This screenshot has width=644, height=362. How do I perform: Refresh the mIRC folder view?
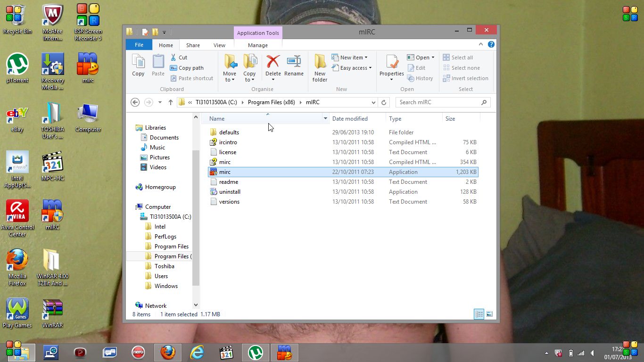(384, 102)
